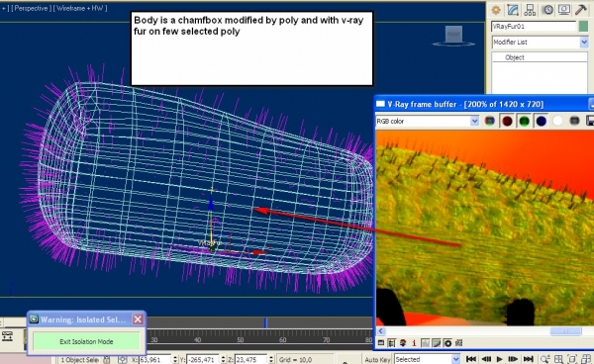The width and height of the screenshot is (594, 364).
Task: Play the animation
Action: tap(499, 359)
